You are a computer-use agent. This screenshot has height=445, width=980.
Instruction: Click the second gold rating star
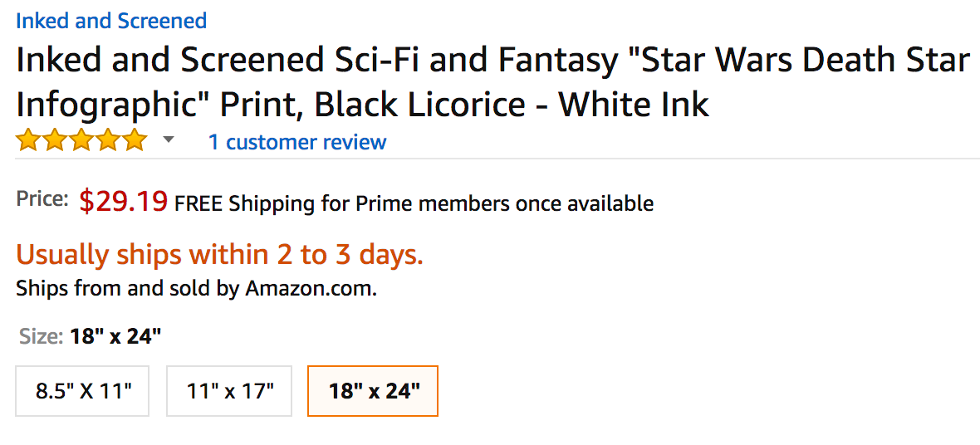[x=54, y=141]
